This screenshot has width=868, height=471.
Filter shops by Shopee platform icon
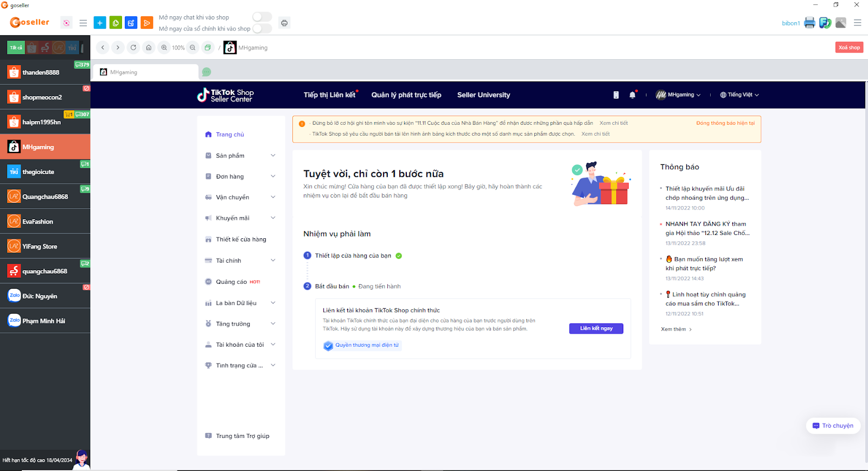pos(32,48)
